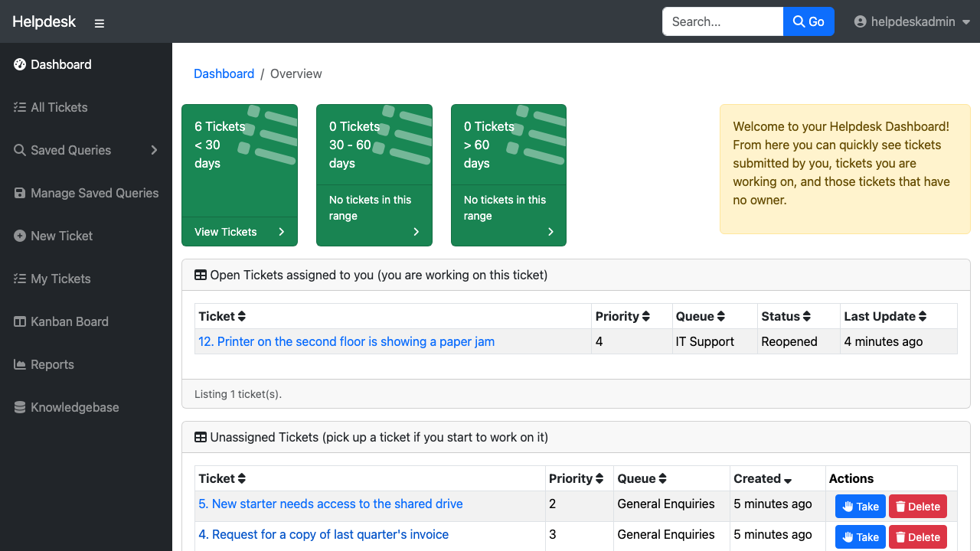Click inside the Search input field
The width and height of the screenshot is (980, 551).
[x=723, y=21]
